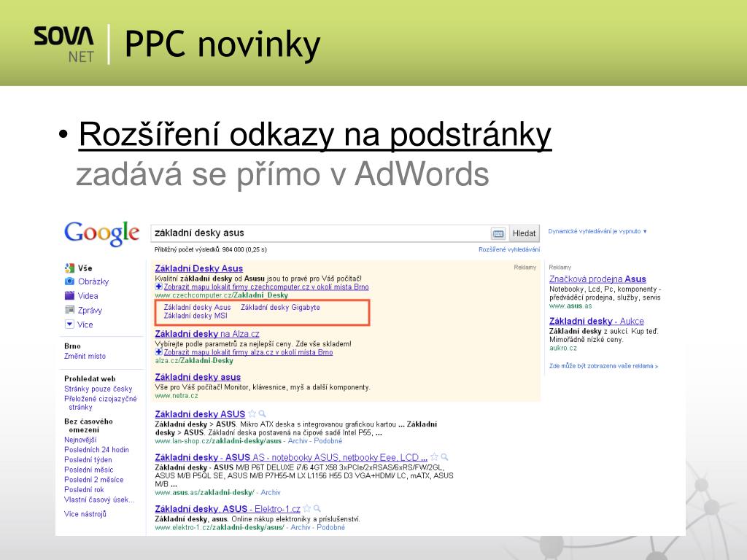Screen dimensions: 747x560
Task: Click the SOVA NET logo
Action: (x=64, y=44)
